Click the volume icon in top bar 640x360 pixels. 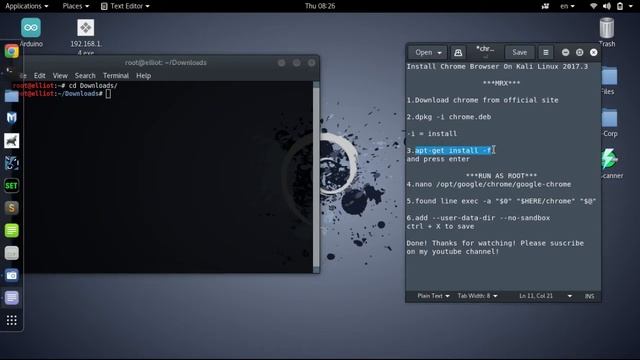607,6
